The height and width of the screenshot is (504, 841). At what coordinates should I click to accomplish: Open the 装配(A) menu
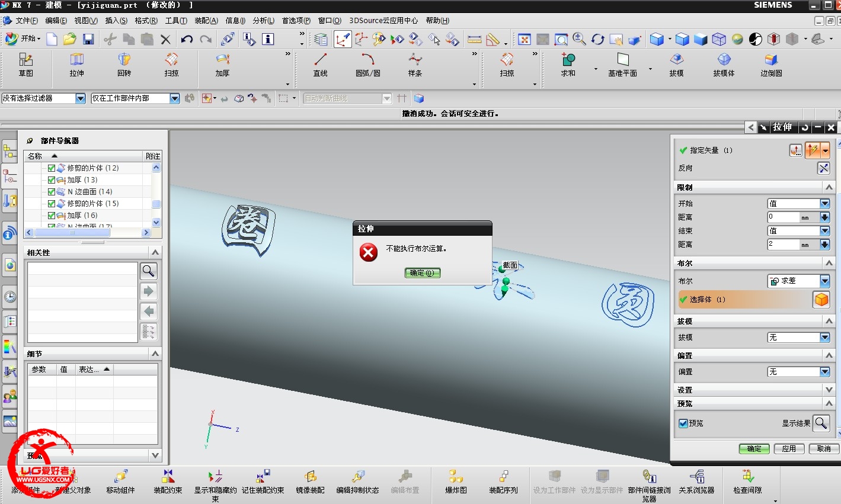206,21
